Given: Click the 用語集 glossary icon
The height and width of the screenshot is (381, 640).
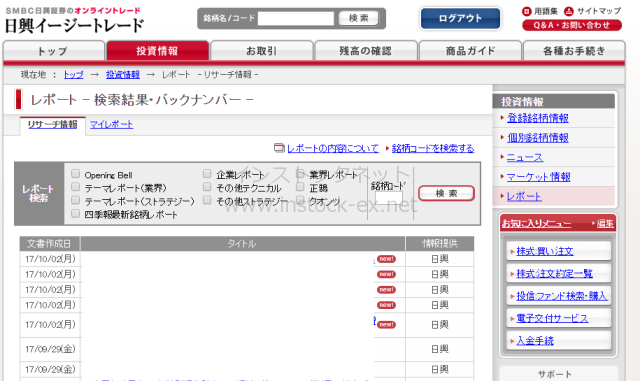Looking at the screenshot, I should pos(527,11).
